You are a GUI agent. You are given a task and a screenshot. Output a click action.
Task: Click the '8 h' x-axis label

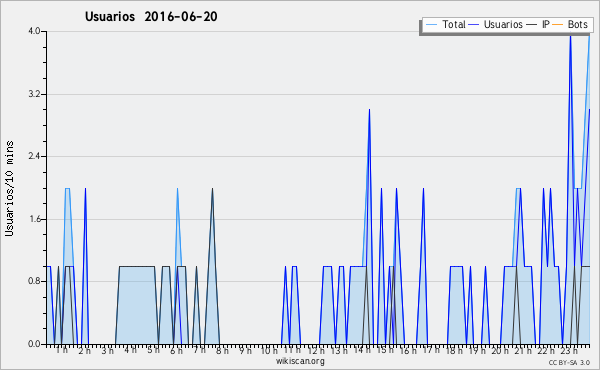pos(222,350)
